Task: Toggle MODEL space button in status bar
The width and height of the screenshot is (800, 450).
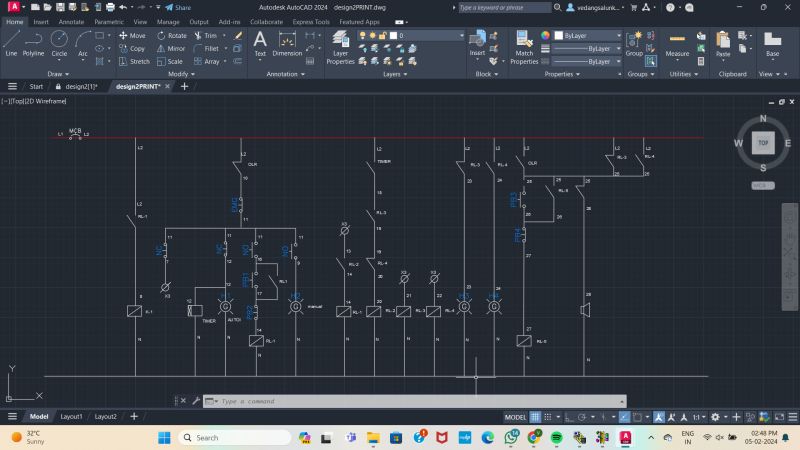Action: (515, 417)
